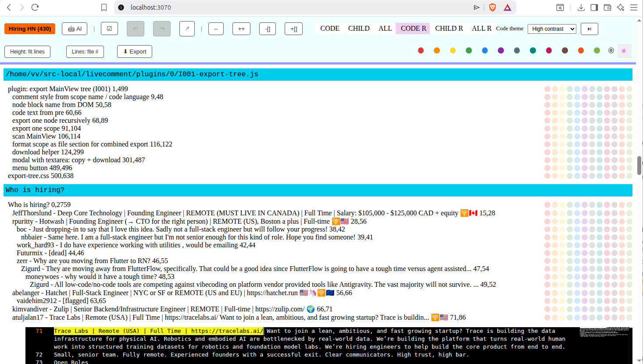The height and width of the screenshot is (364, 643).
Task: Click the pink spiral icon
Action: click(624, 51)
